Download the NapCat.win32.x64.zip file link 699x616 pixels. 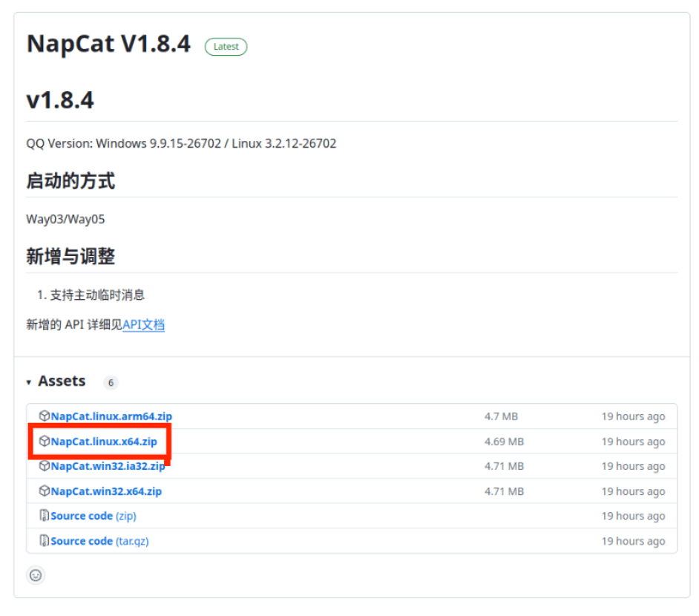coord(106,491)
